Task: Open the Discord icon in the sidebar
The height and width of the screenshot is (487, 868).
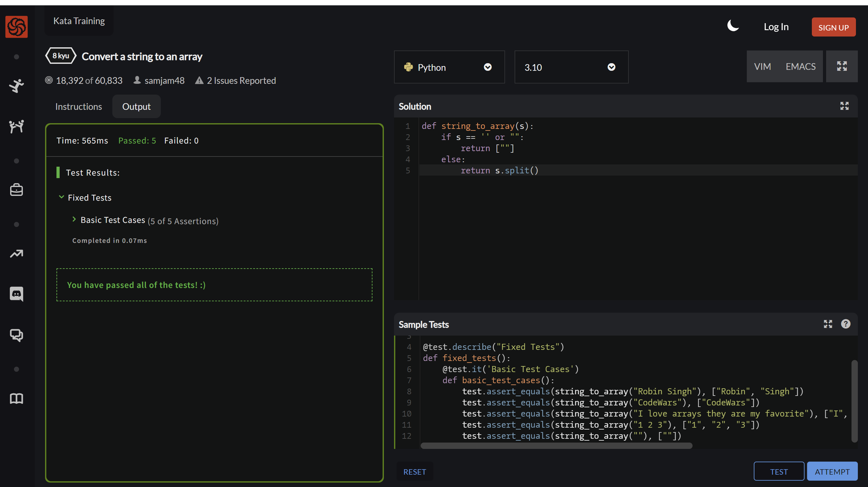Action: (16, 294)
